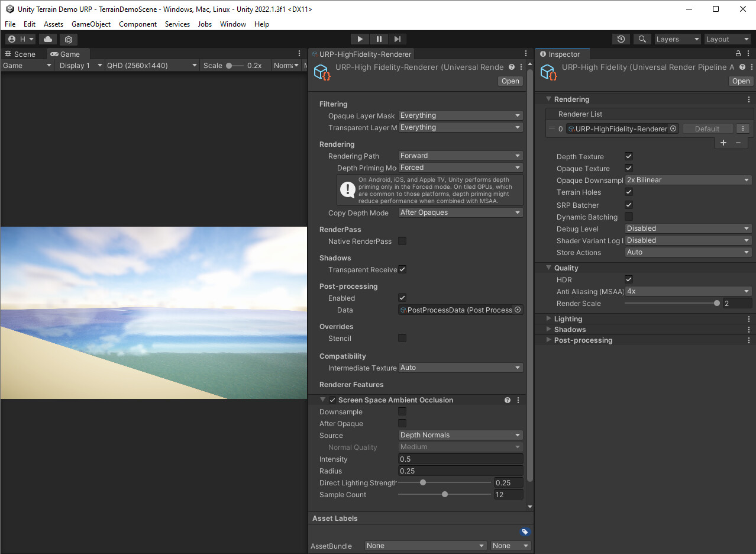Open the Depth Priming Mode dropdown

tap(460, 167)
